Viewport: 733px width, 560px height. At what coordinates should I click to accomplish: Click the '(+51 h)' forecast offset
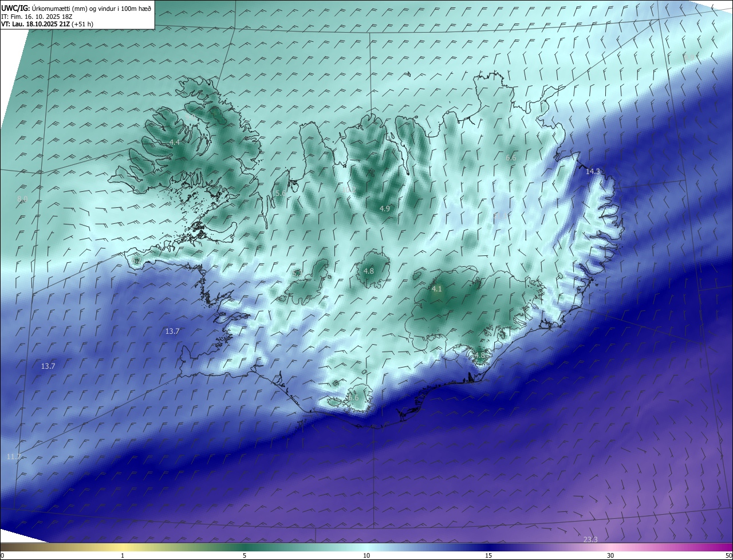click(x=84, y=25)
